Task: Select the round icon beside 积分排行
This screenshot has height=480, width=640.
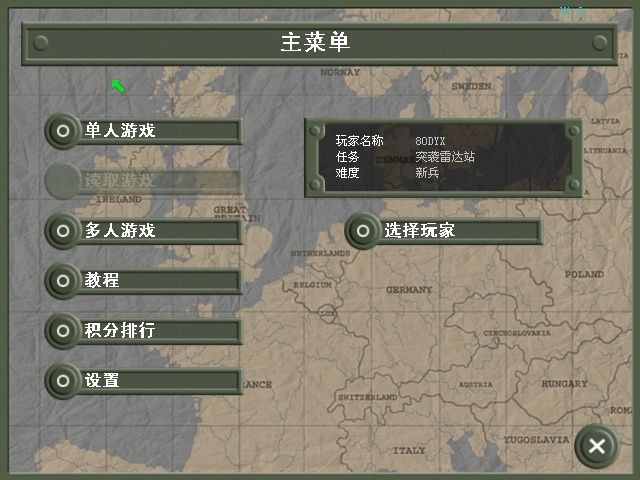Action: [x=63, y=330]
